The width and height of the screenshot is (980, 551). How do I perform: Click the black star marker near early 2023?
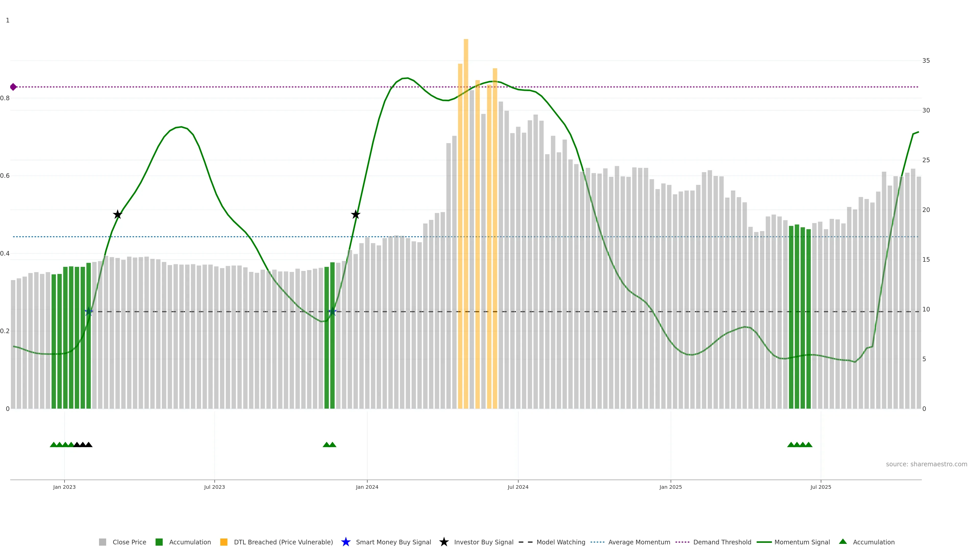(x=118, y=215)
